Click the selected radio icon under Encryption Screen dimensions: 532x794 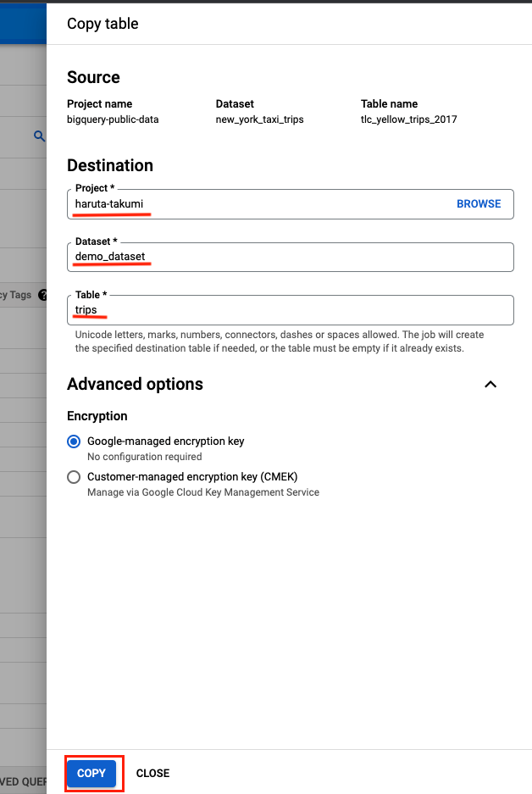point(74,441)
